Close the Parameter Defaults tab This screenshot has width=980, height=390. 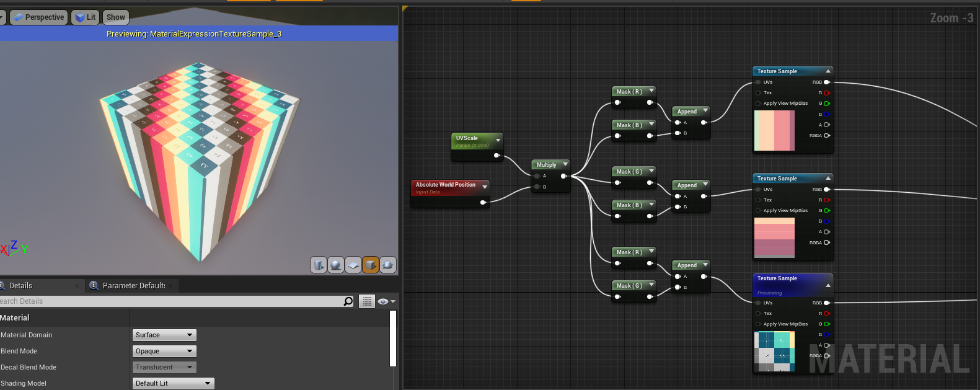click(x=172, y=286)
